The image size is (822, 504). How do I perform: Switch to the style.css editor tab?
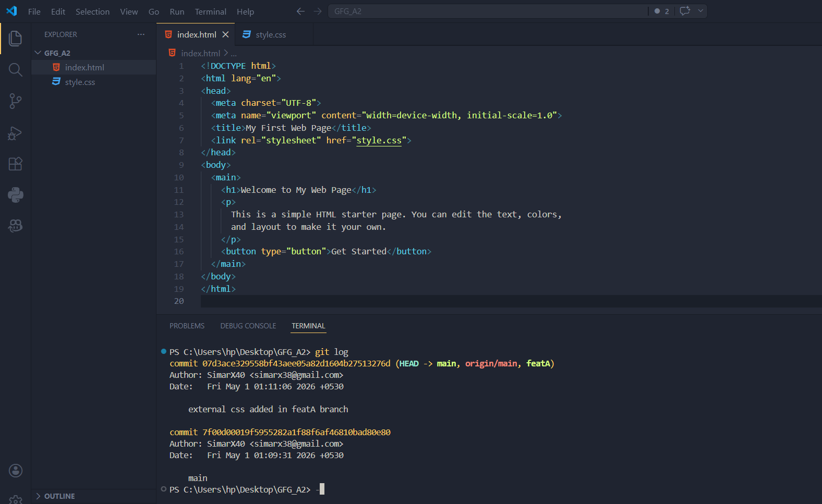(x=274, y=34)
